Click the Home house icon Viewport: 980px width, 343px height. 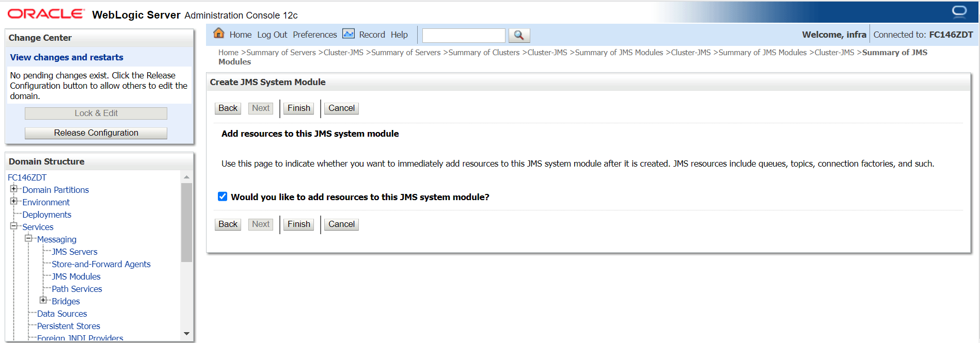(x=219, y=33)
